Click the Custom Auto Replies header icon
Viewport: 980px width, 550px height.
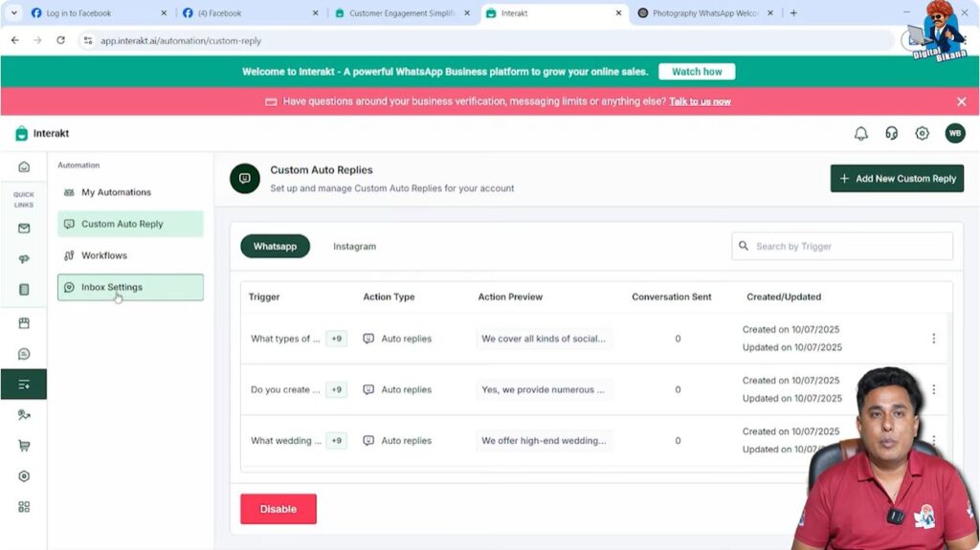(x=245, y=179)
